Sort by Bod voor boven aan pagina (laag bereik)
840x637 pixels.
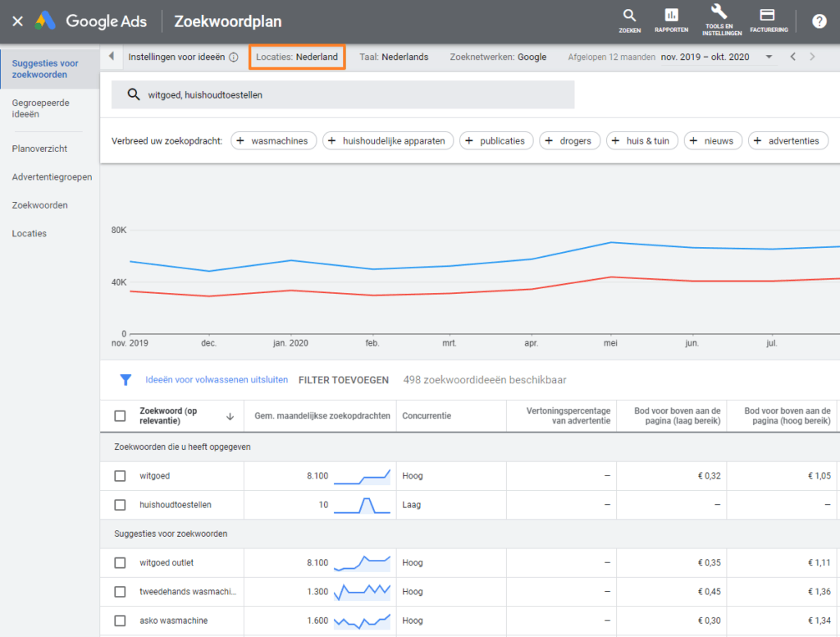click(677, 416)
